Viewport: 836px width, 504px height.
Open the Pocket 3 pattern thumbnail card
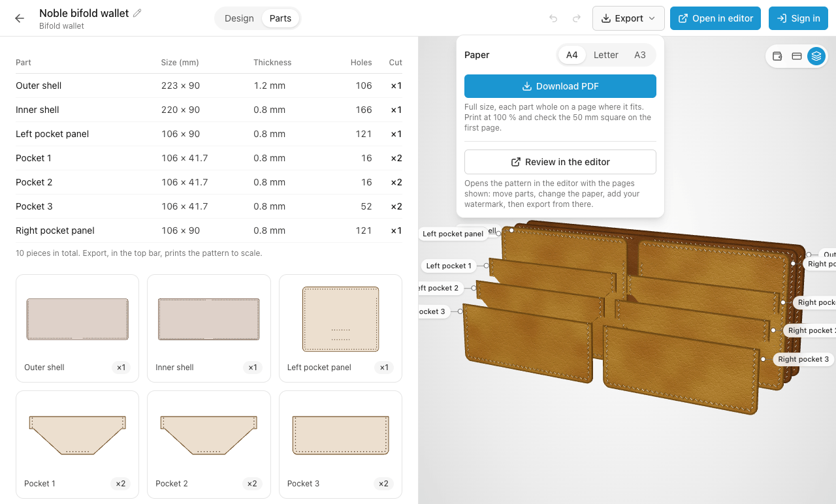coord(340,445)
